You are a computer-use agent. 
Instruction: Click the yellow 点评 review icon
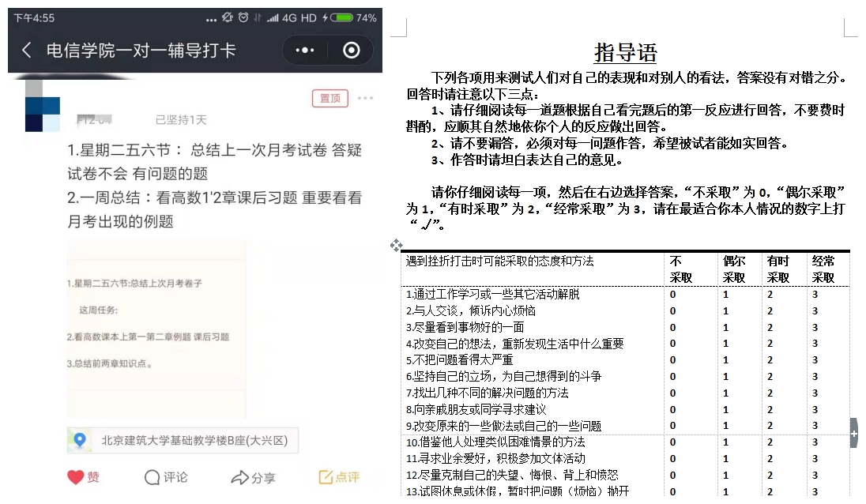[x=326, y=477]
